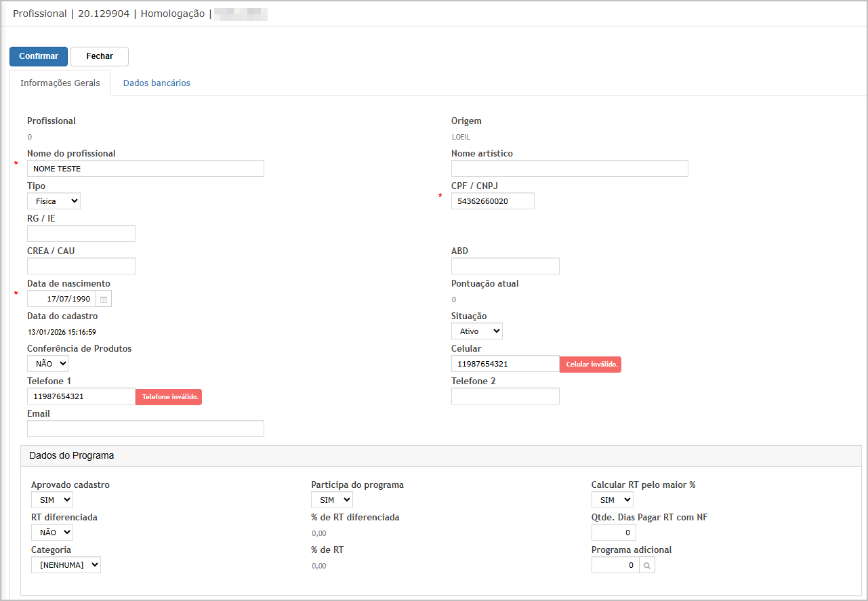The width and height of the screenshot is (868, 601).
Task: Click the Confirmar button
Action: (x=39, y=56)
